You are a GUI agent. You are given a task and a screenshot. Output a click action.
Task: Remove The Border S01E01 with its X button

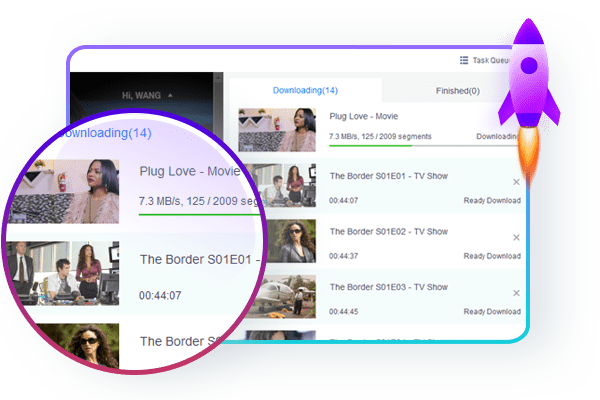pos(516,182)
